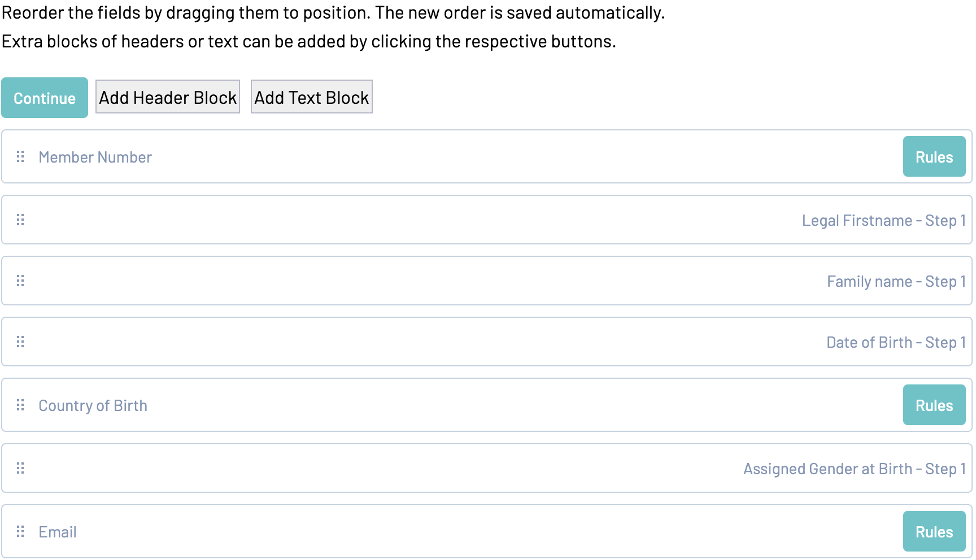Click drag handle for Date of Birth
Viewport: 976px width, 560px height.
pos(20,342)
